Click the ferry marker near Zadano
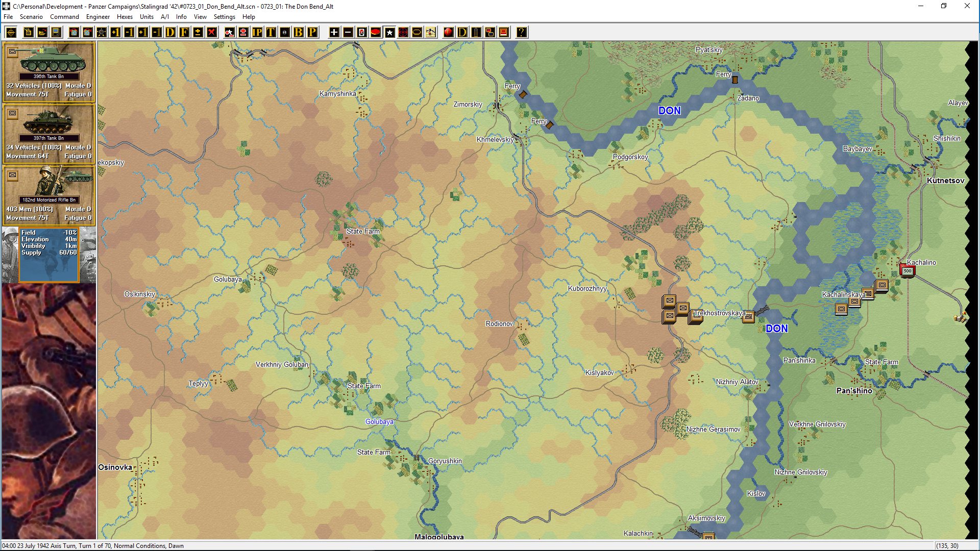980x551 pixels. coord(735,80)
